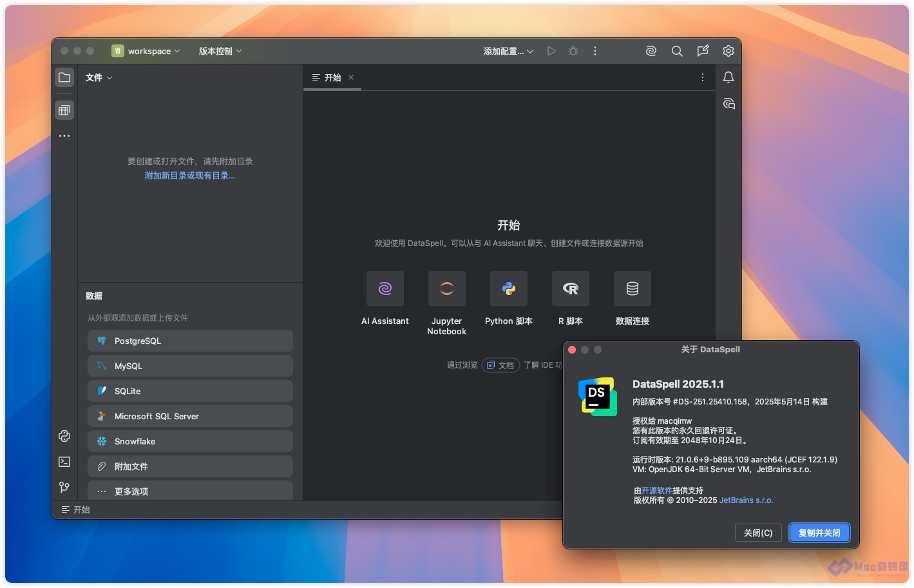Open the JetBrains s.r.o. link

(746, 500)
